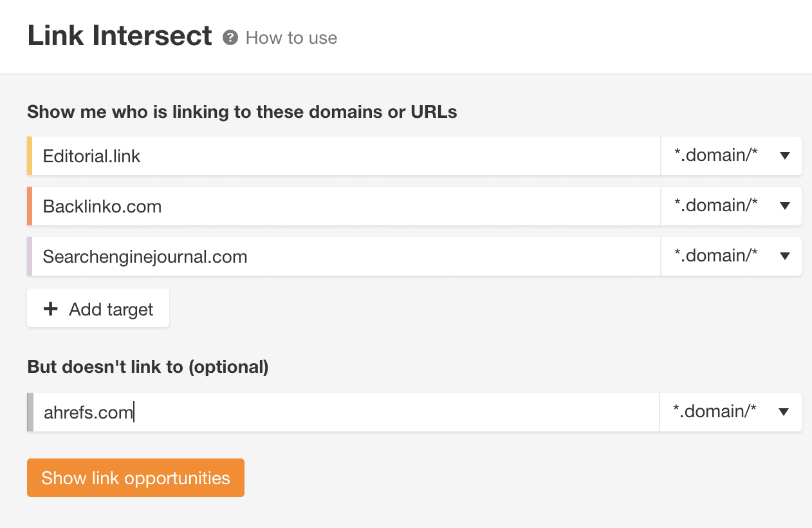812x528 pixels.
Task: Open the *.domain/* dropdown for ahrefs.com
Action: pos(731,411)
